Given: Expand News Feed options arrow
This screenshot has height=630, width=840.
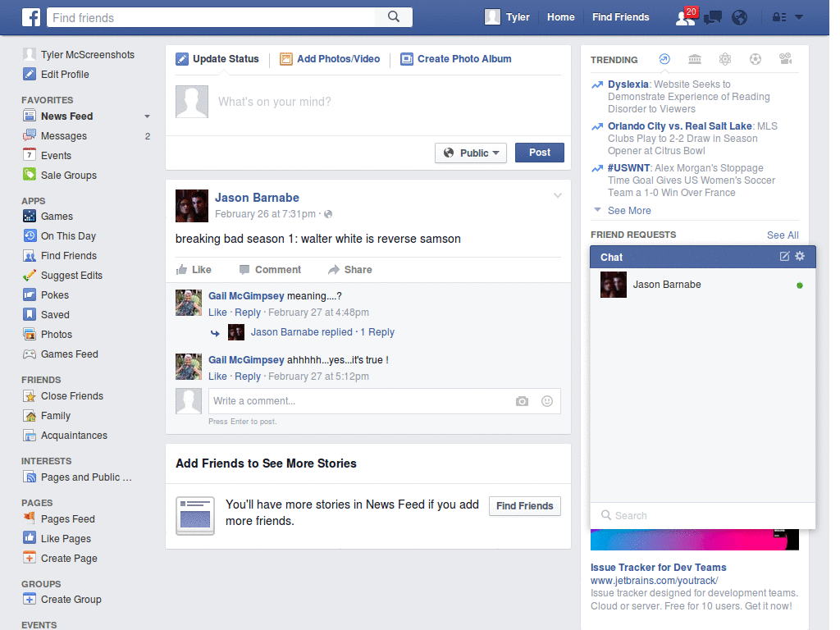Looking at the screenshot, I should click(x=147, y=116).
